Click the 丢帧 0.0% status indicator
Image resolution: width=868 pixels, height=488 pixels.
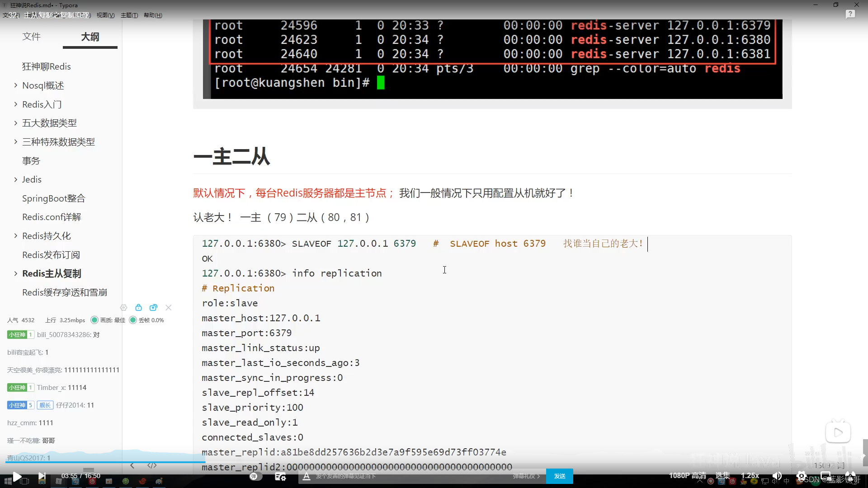click(x=146, y=320)
